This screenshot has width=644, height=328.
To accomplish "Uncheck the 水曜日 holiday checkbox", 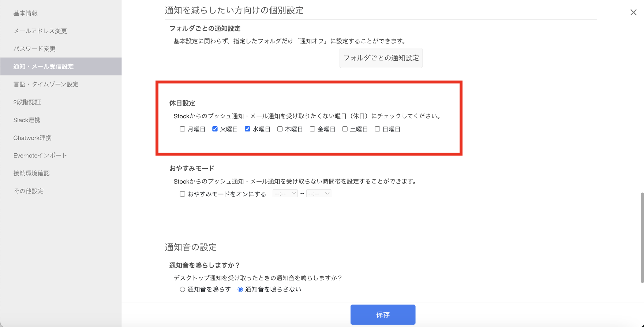I will point(247,129).
